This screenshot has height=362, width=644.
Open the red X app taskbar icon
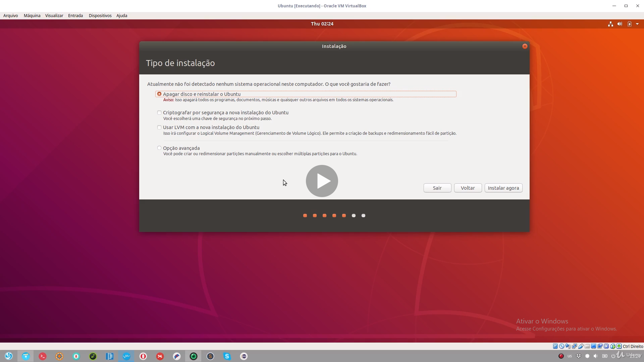pyautogui.click(x=160, y=356)
